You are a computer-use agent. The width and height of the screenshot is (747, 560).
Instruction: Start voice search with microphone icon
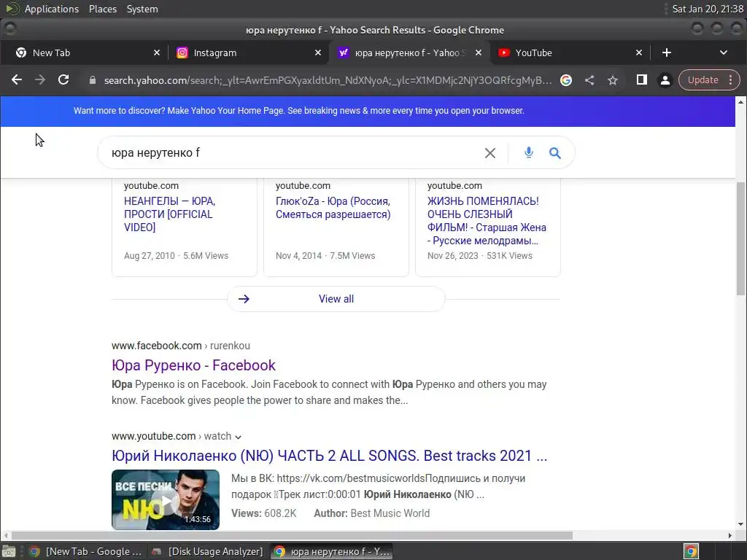click(528, 153)
